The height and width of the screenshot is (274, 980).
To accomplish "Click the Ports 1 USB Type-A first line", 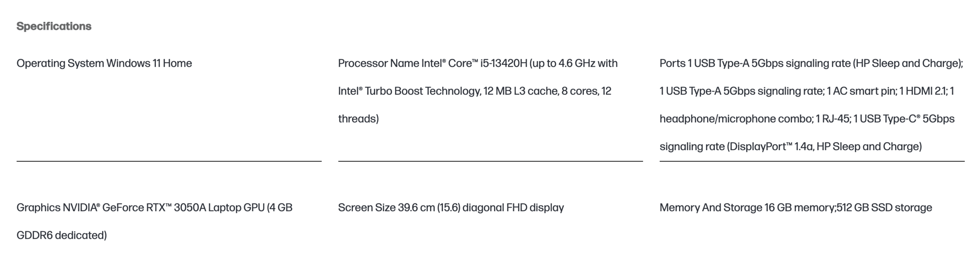I will [x=811, y=63].
